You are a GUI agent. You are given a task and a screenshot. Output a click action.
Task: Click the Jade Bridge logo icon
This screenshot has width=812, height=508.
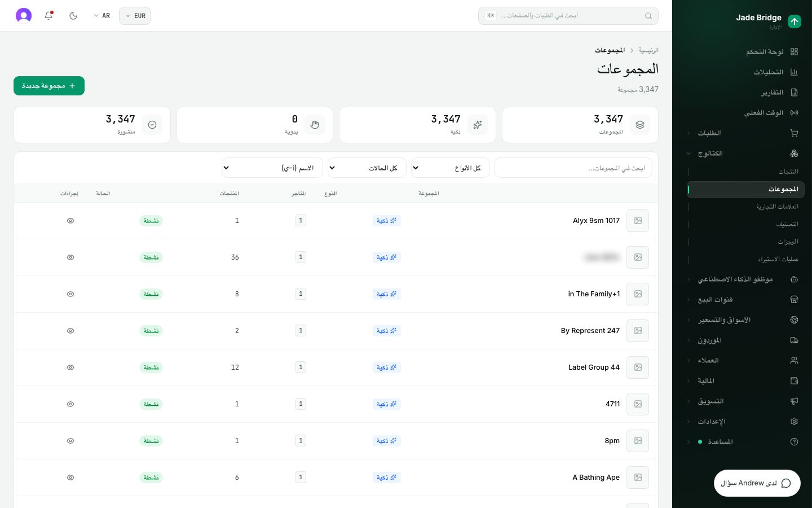795,21
